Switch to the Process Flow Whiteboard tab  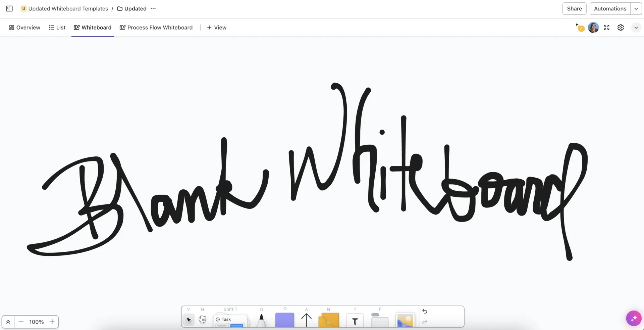tap(156, 28)
